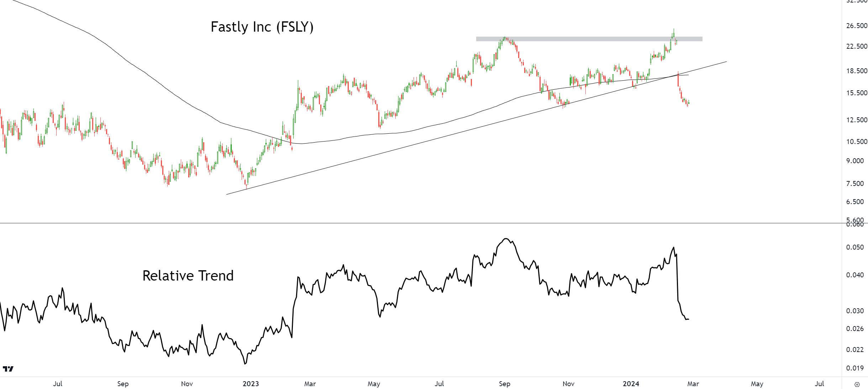Click the Mar label after 2024
Image resolution: width=868 pixels, height=389 pixels.
point(693,384)
